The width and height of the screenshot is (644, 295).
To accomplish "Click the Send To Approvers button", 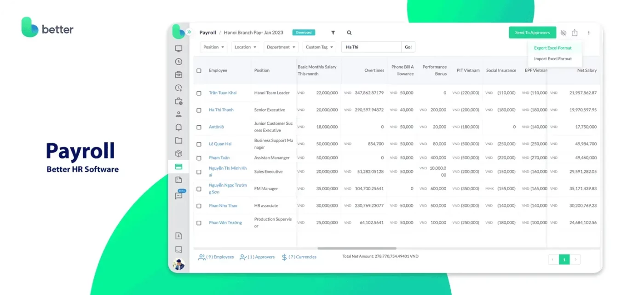I will coord(532,33).
